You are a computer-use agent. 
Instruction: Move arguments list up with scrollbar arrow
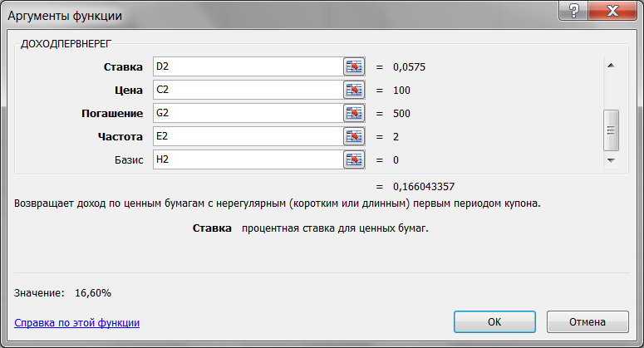[611, 66]
